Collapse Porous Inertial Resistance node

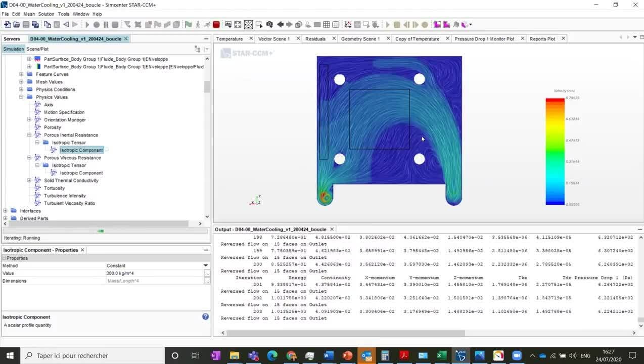[29, 135]
